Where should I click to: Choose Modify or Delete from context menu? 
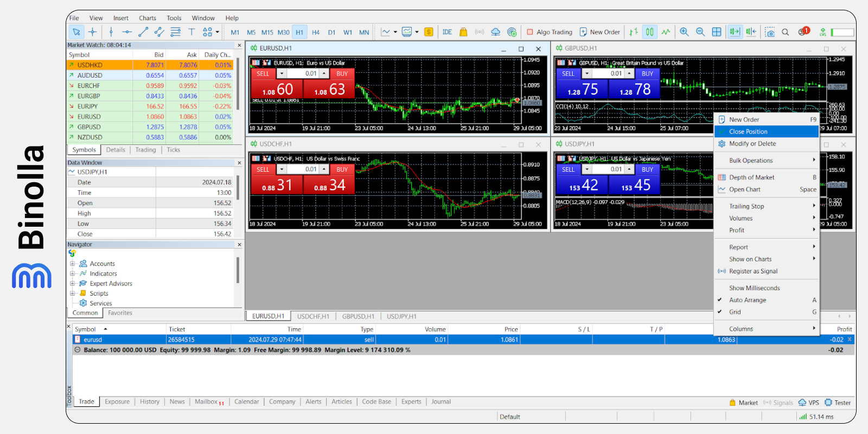click(766, 144)
